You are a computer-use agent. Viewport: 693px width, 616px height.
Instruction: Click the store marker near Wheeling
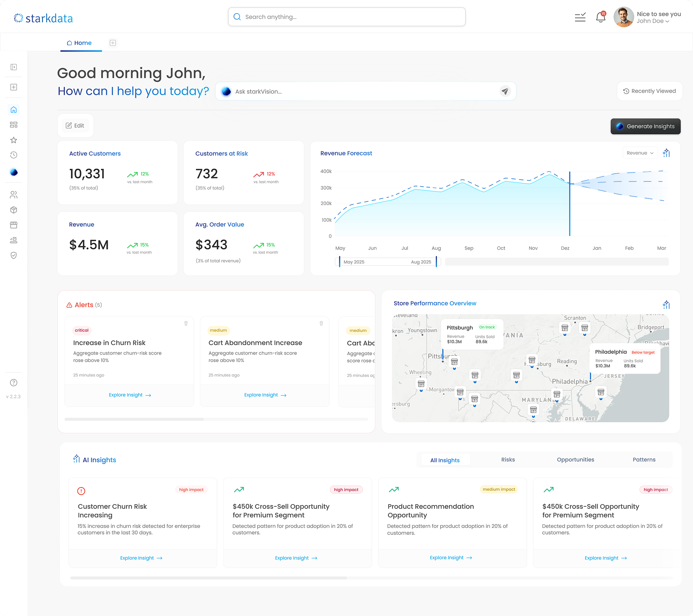421,385
